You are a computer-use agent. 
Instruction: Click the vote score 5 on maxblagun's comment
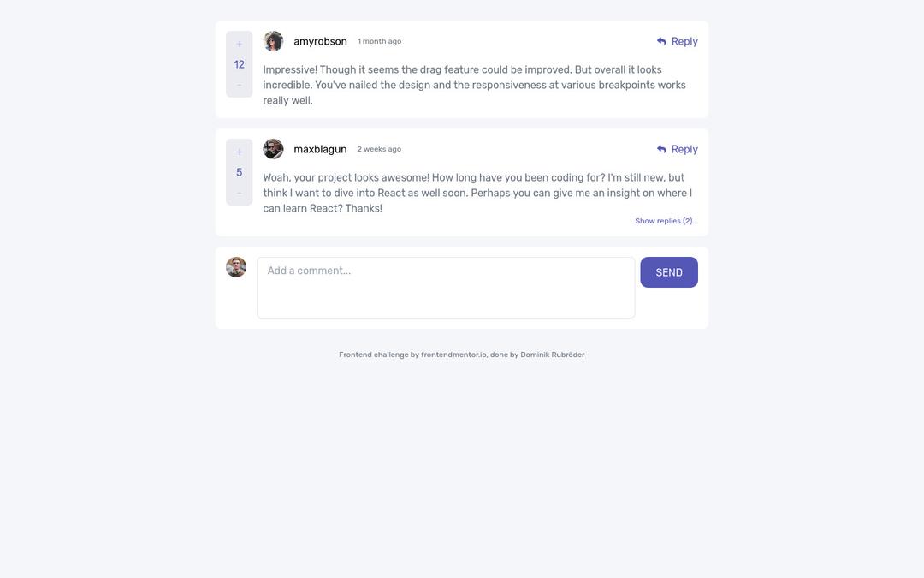[x=237, y=170]
